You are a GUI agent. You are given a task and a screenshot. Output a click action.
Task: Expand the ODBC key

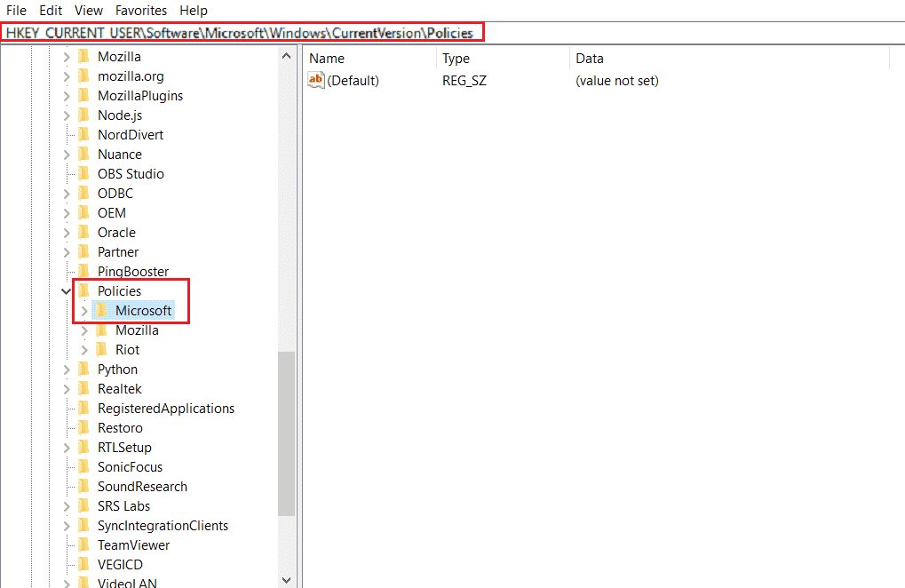coord(67,194)
